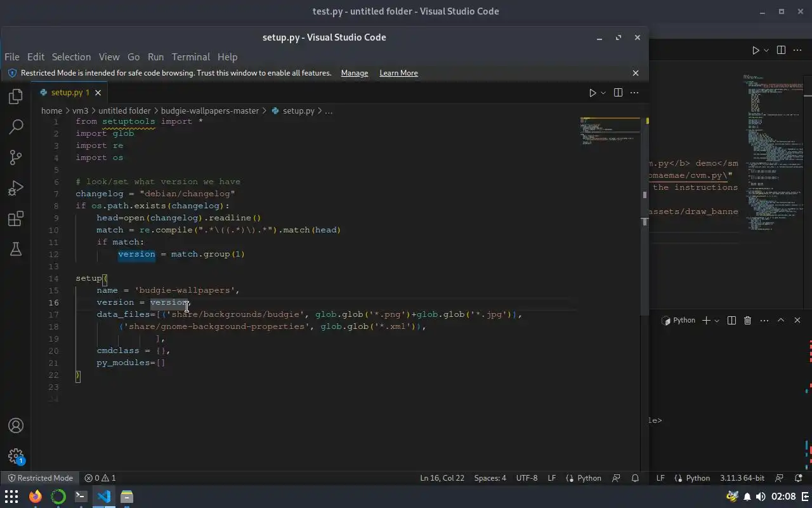Open feedback icon in test.py status bar
This screenshot has height=508, width=812.
pyautogui.click(x=780, y=478)
